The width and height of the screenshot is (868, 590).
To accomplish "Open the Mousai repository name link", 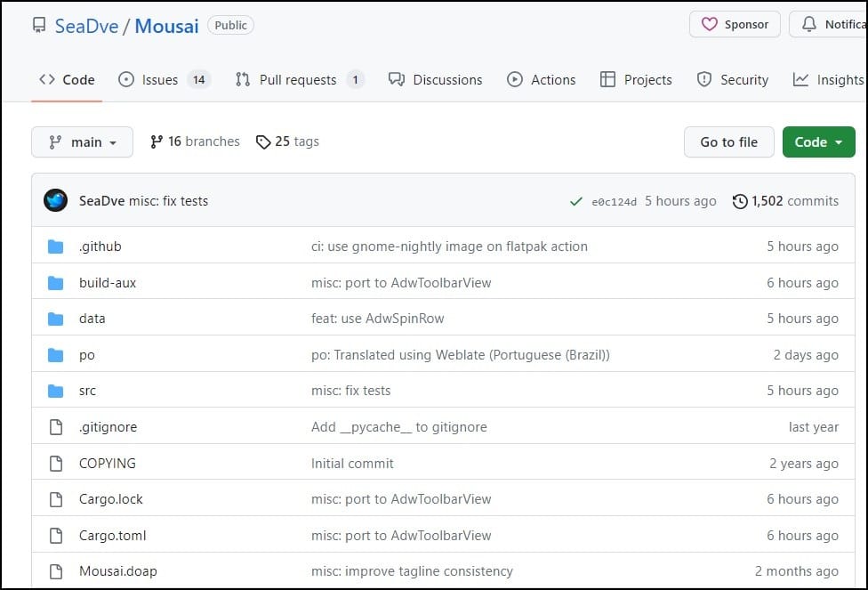I will click(166, 26).
